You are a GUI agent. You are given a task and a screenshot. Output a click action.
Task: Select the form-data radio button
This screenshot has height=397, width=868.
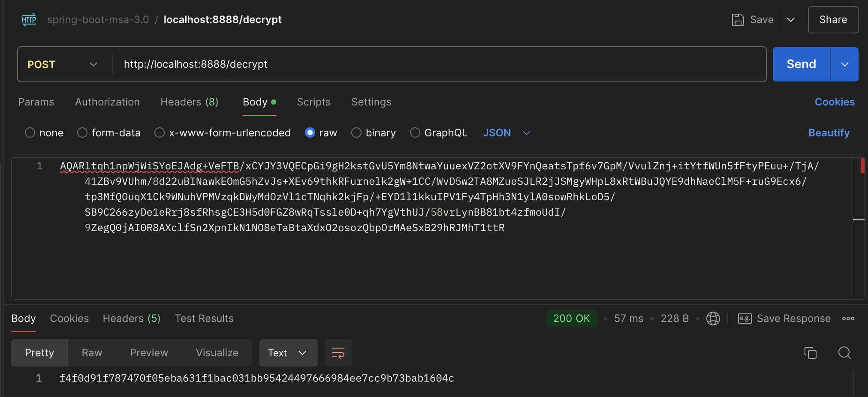tap(82, 133)
